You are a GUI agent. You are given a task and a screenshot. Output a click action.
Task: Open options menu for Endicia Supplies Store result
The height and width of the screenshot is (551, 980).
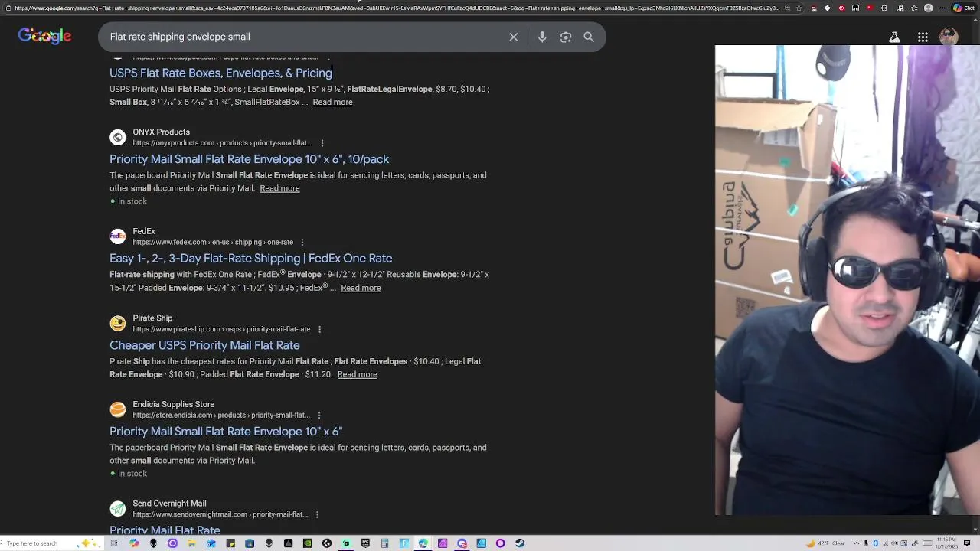point(319,416)
